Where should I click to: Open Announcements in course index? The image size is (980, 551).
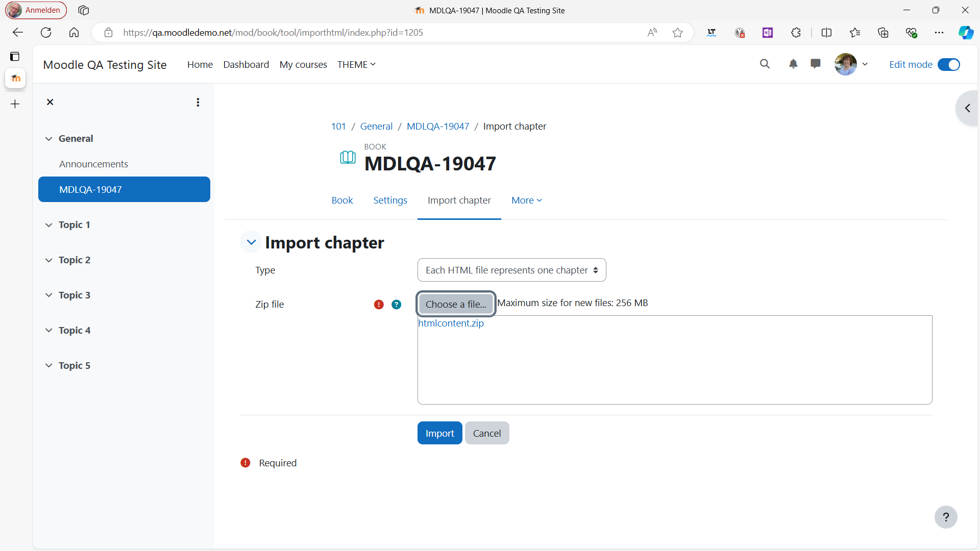click(x=93, y=164)
